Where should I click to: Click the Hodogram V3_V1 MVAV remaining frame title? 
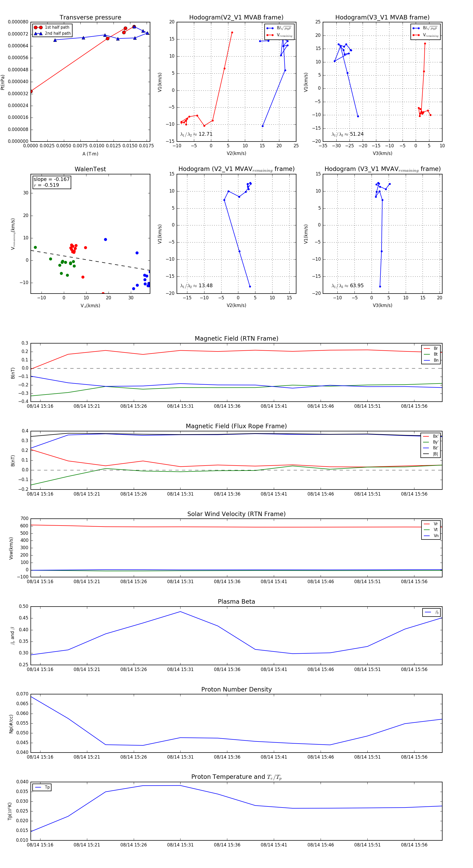coord(382,169)
